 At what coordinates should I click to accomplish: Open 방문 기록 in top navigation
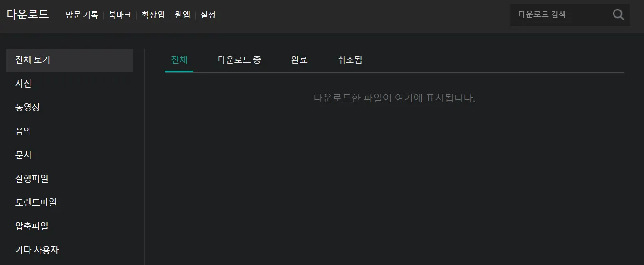[81, 15]
